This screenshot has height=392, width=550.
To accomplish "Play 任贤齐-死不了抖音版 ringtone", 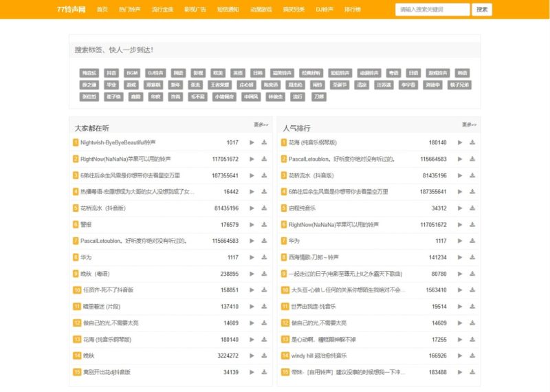I will coord(252,290).
